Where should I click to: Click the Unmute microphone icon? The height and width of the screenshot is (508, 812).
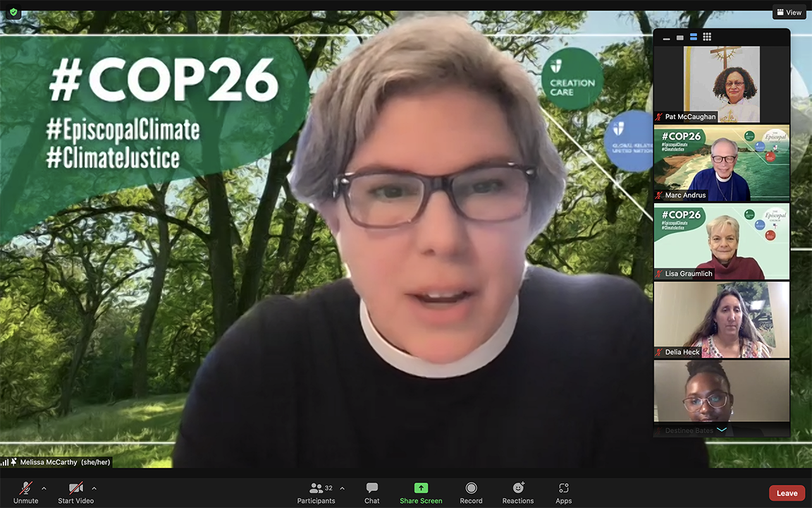pos(26,488)
